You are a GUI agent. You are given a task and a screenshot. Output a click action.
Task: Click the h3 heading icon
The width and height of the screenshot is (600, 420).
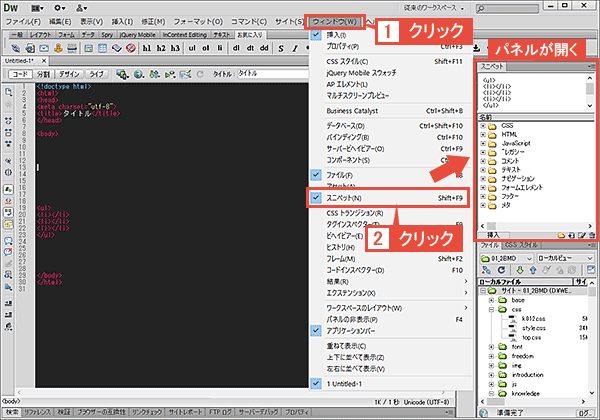pyautogui.click(x=175, y=48)
